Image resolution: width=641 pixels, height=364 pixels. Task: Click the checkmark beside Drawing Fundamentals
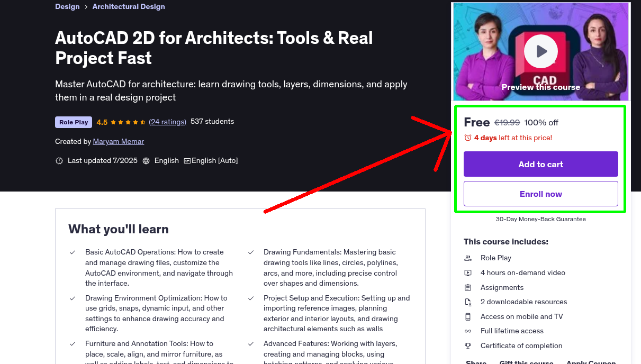251,252
